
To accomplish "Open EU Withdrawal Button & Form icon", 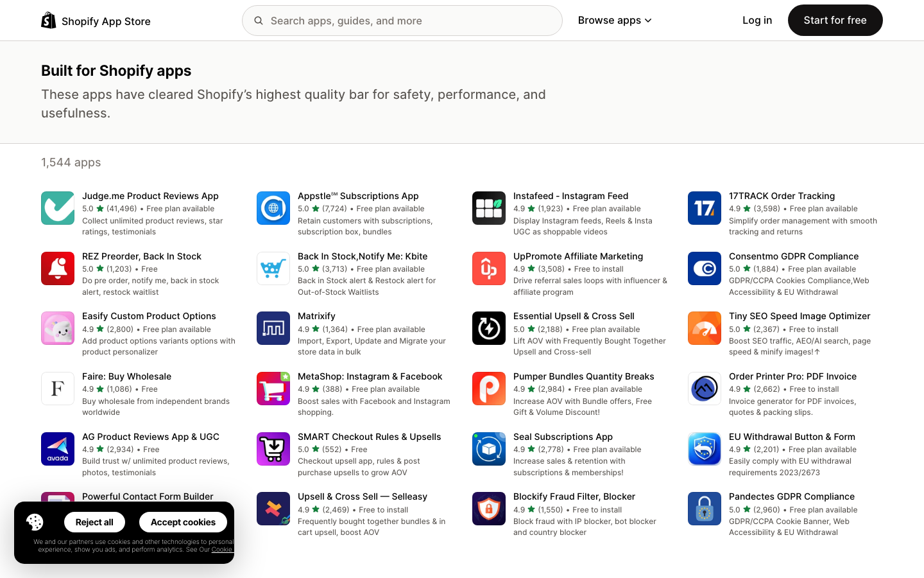I will coord(705,449).
